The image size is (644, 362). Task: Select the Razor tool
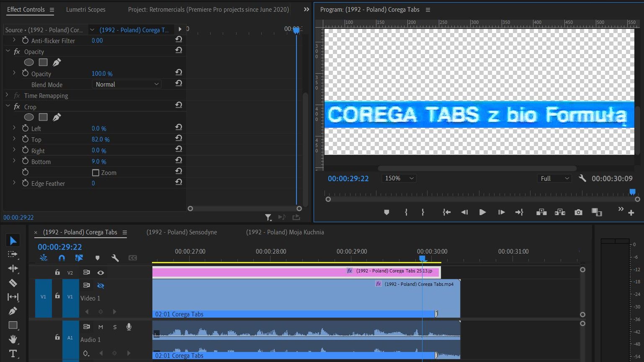tap(13, 283)
